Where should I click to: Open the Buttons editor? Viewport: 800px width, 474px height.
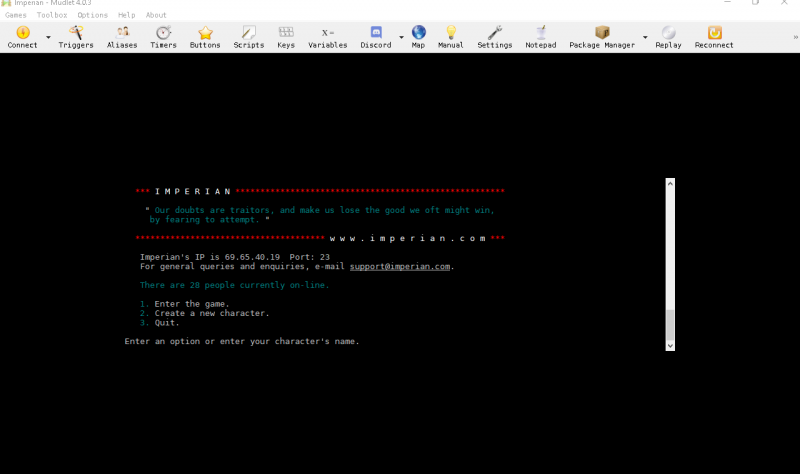tap(205, 37)
